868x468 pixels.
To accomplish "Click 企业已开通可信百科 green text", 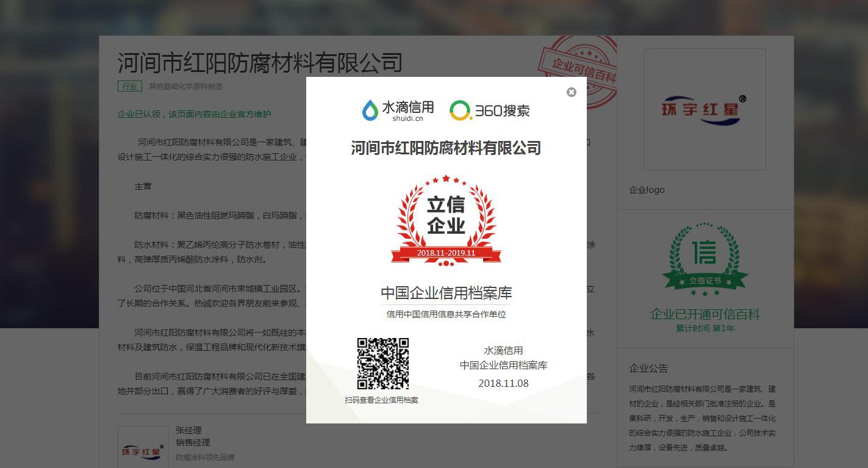I will (x=705, y=314).
